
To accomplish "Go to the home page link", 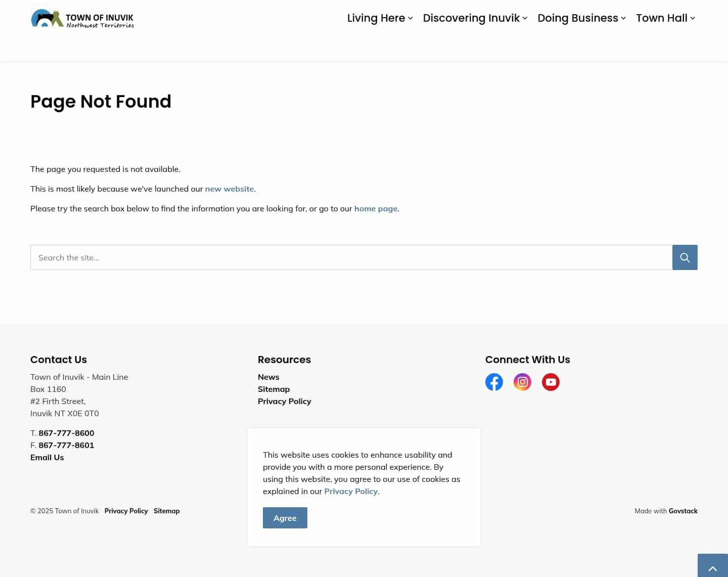I will coord(375,208).
